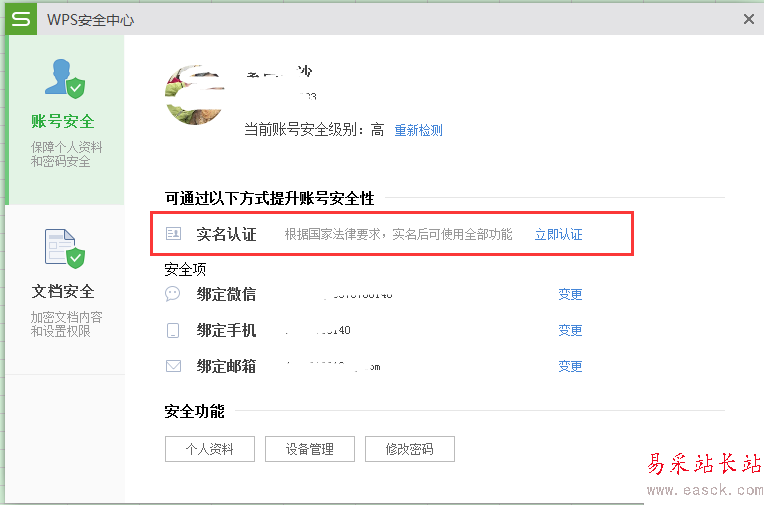Open the 账号安全 sidebar tab

(64, 120)
